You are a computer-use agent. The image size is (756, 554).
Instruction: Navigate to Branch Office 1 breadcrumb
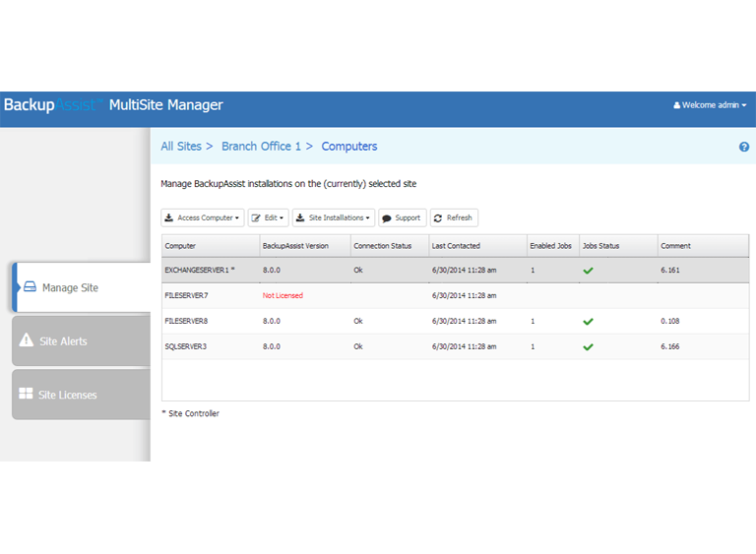tap(261, 147)
